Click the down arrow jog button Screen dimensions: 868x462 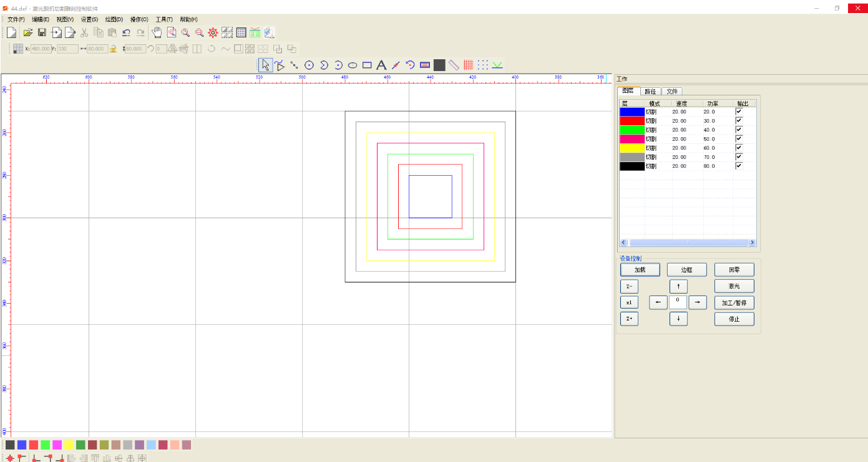(678, 319)
